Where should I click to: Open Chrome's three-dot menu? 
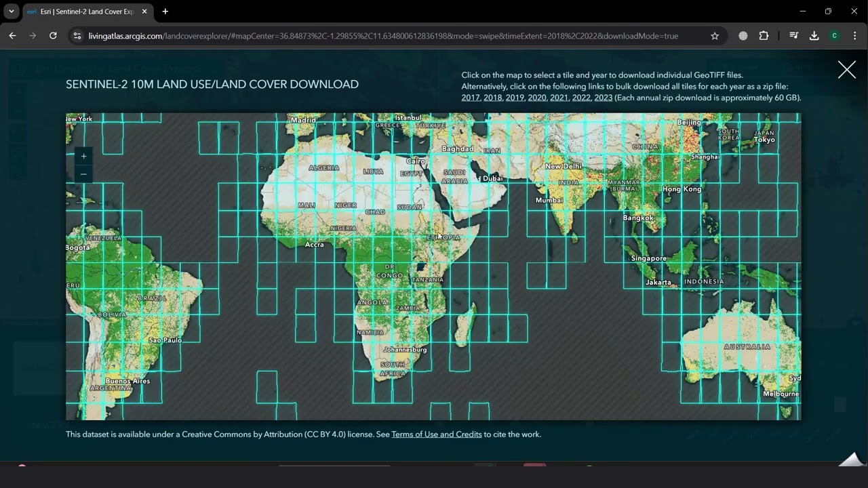point(854,36)
